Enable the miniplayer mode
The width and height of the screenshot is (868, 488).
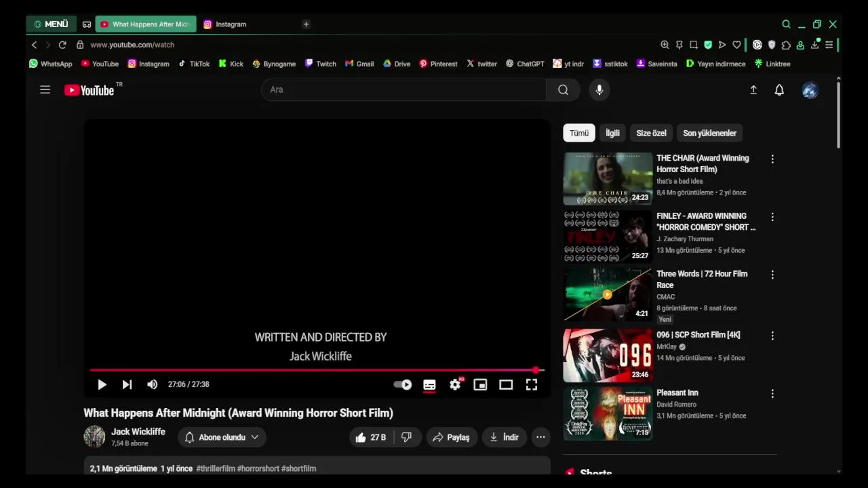coord(480,384)
